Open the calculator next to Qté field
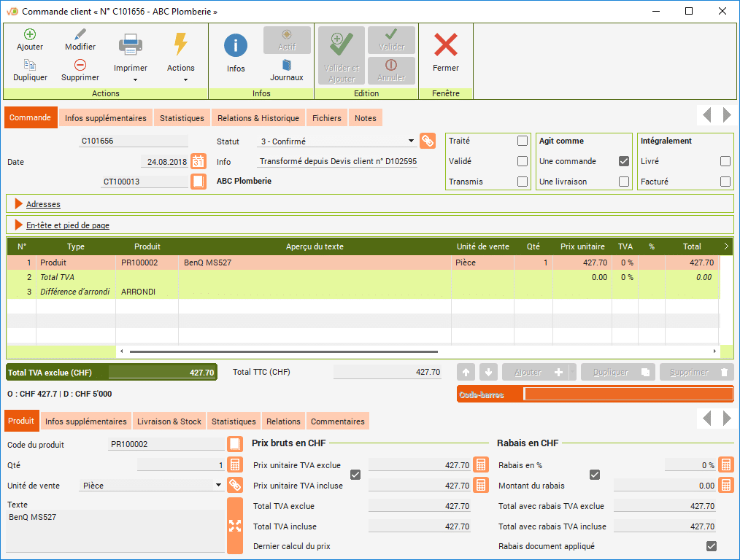 click(235, 465)
